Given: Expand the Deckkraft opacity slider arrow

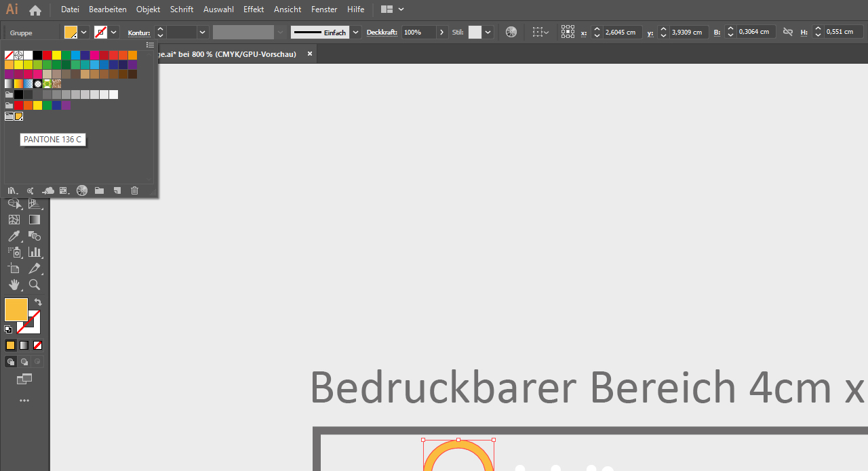Looking at the screenshot, I should click(x=442, y=32).
